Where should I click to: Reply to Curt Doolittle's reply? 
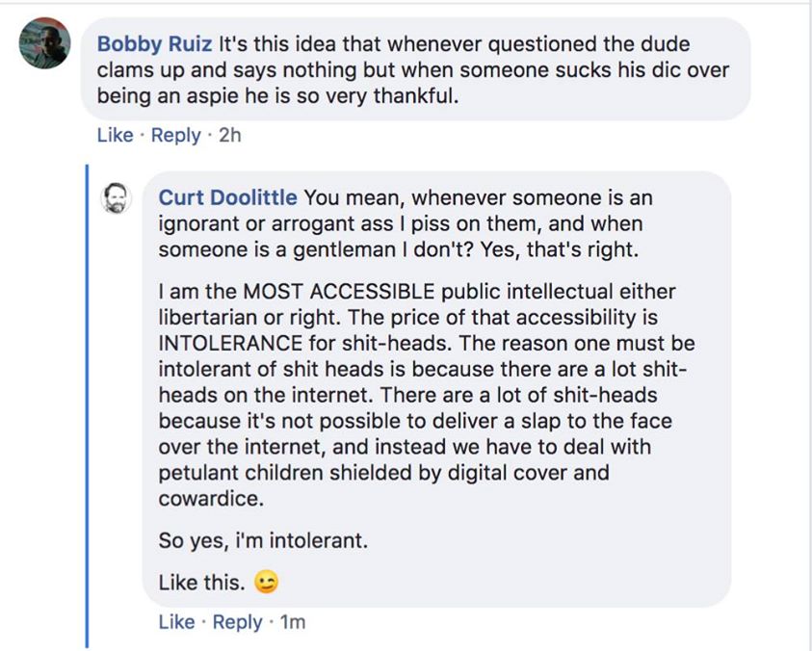pyautogui.click(x=238, y=622)
